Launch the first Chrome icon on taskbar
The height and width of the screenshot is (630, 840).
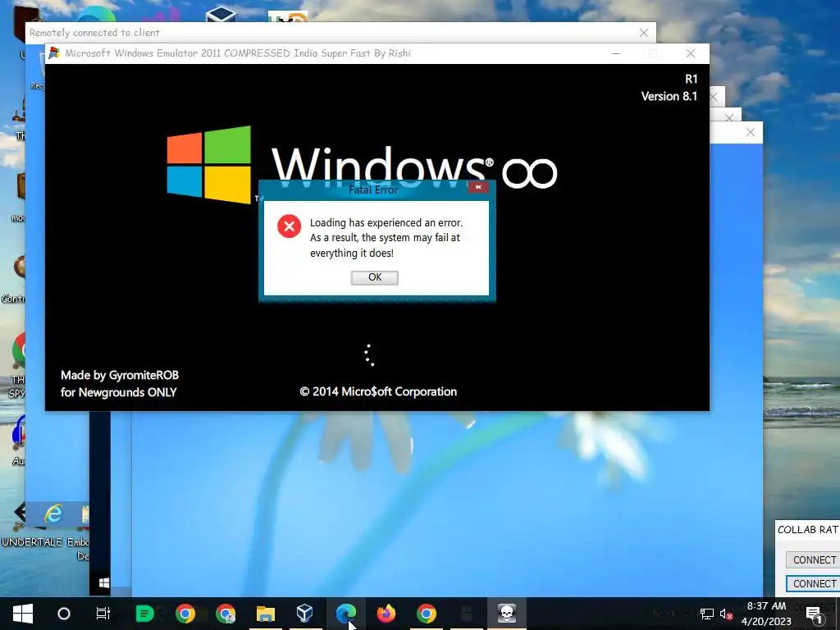185,614
